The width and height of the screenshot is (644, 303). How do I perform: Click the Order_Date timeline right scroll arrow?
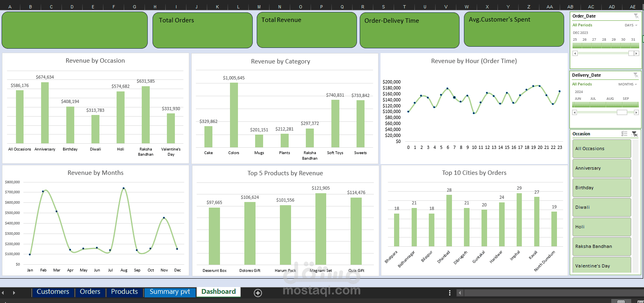[636, 53]
